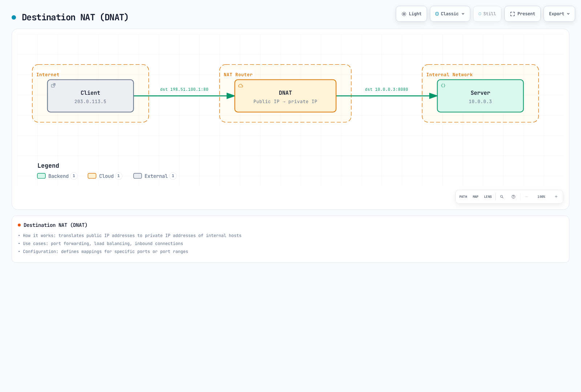Zoom out with the minus button

pyautogui.click(x=527, y=197)
